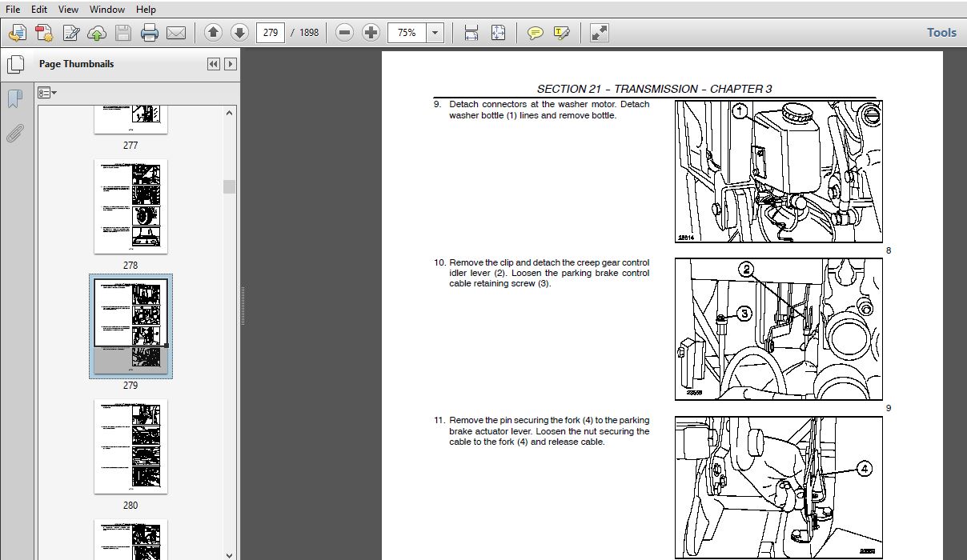Image resolution: width=967 pixels, height=560 pixels.
Task: Open the Page Thumbnails panel icon in the sidebar
Action: pyautogui.click(x=14, y=64)
